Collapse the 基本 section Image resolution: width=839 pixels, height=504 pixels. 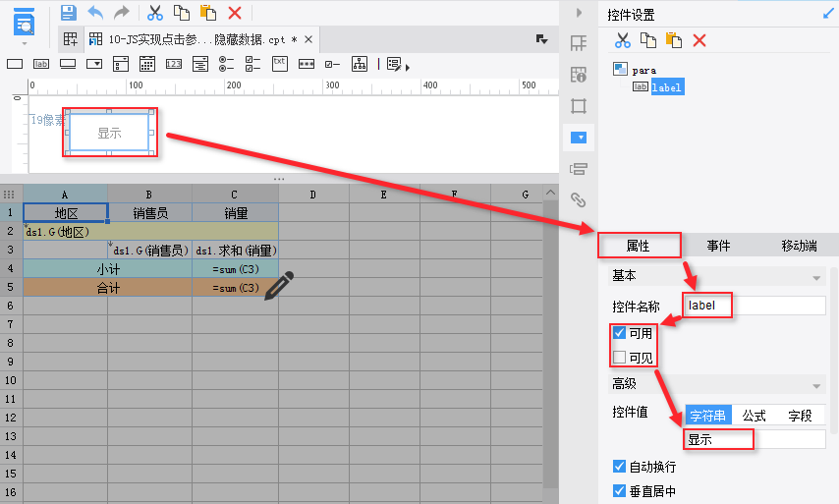pyautogui.click(x=816, y=278)
